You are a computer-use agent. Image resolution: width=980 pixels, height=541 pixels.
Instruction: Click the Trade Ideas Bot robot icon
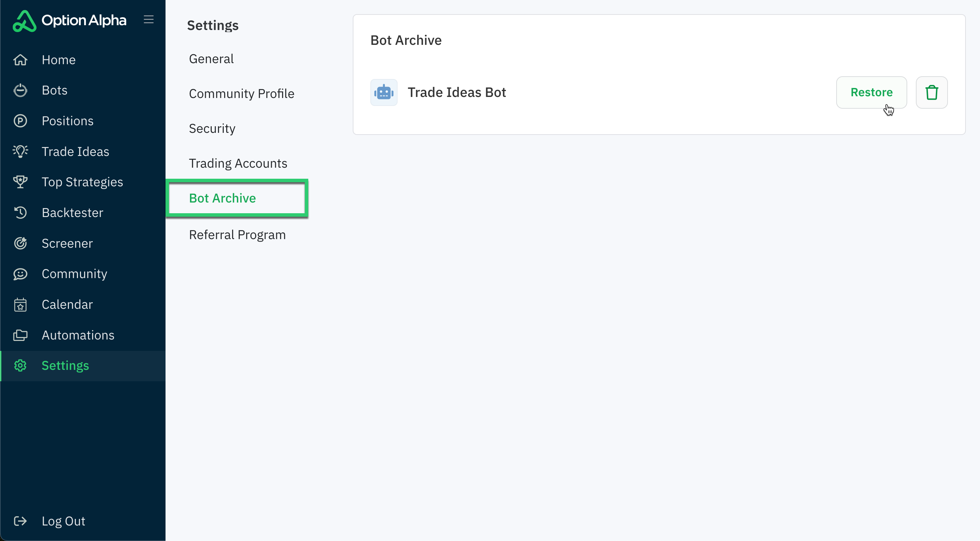click(x=384, y=92)
